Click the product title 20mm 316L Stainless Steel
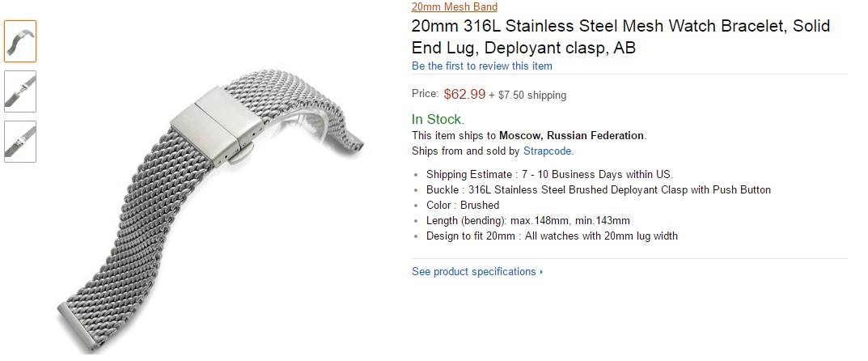The width and height of the screenshot is (868, 361). coord(620,36)
